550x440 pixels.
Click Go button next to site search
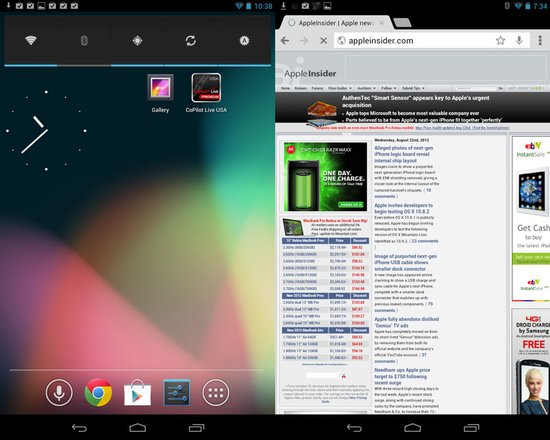point(501,88)
